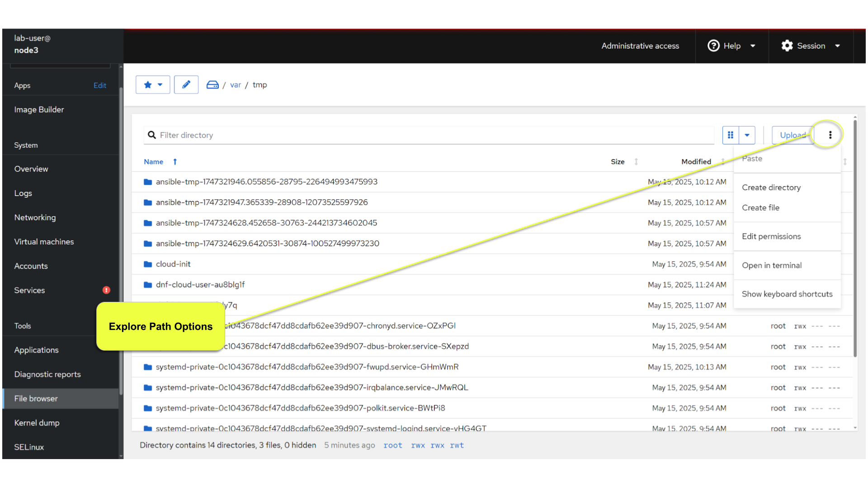Open the Help dropdown caret
This screenshot has height=488, width=868.
click(x=753, y=46)
